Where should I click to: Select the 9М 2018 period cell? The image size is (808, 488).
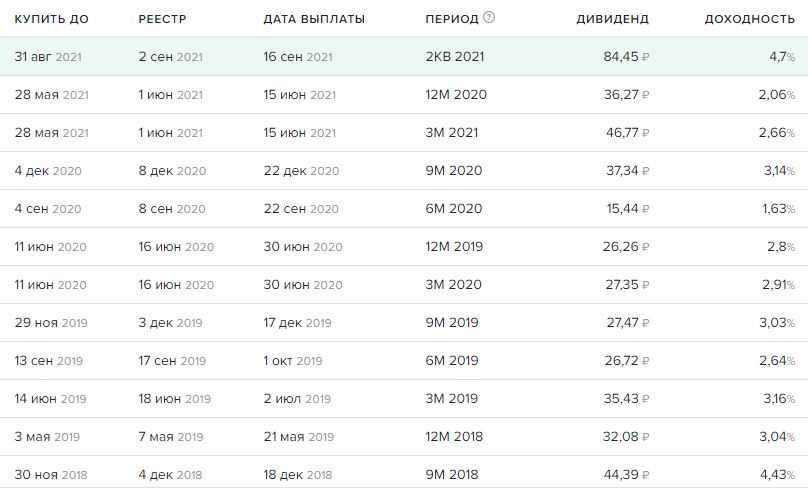(x=453, y=475)
